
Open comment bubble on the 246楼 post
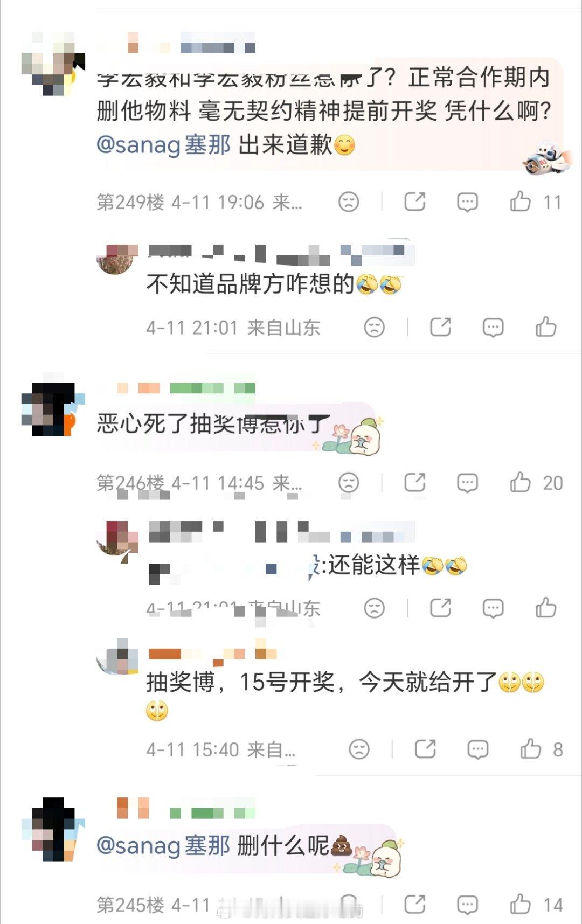pyautogui.click(x=467, y=483)
